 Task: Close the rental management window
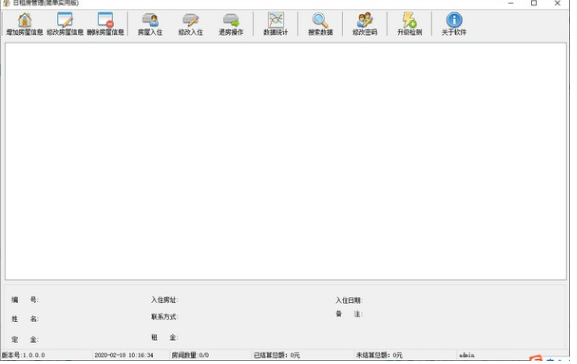[557, 3]
